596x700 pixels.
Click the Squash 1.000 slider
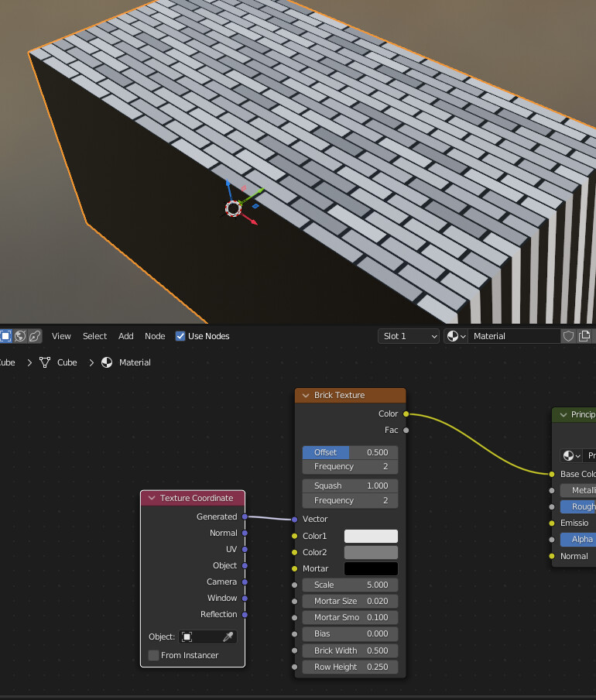(x=350, y=486)
